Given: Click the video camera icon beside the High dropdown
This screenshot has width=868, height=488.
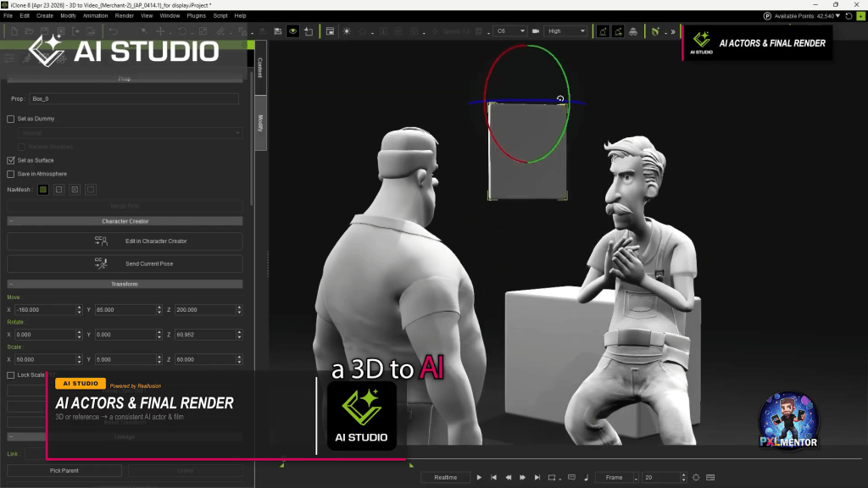Looking at the screenshot, I should pyautogui.click(x=536, y=31).
